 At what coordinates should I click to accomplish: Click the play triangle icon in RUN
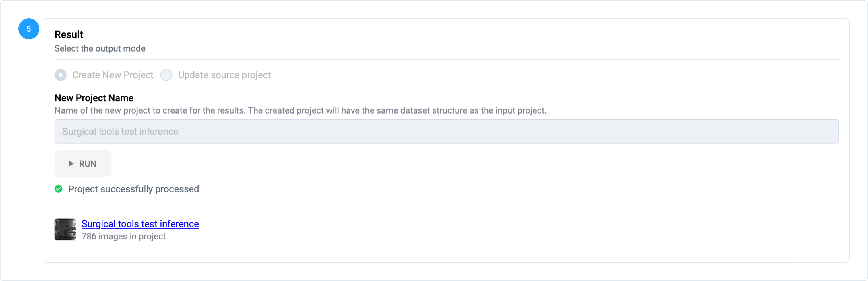click(x=71, y=163)
